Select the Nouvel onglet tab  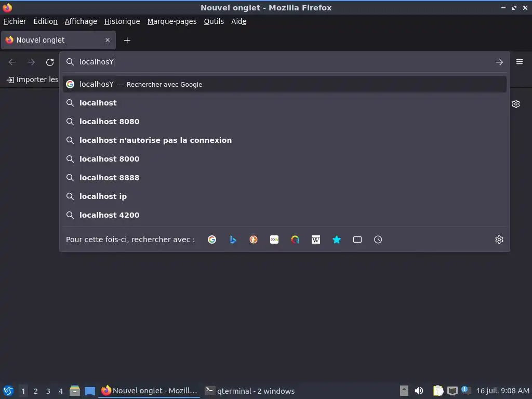(58, 40)
